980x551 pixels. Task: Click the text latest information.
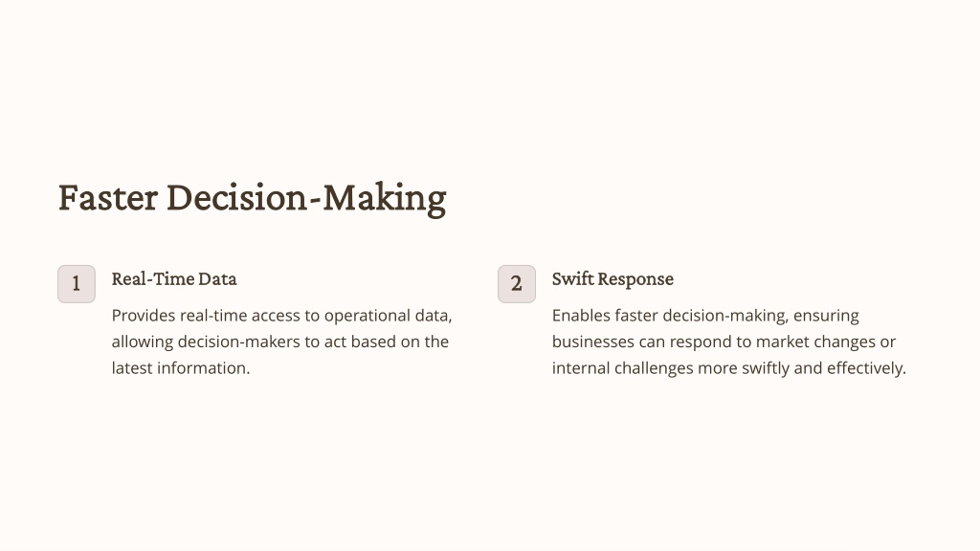181,368
